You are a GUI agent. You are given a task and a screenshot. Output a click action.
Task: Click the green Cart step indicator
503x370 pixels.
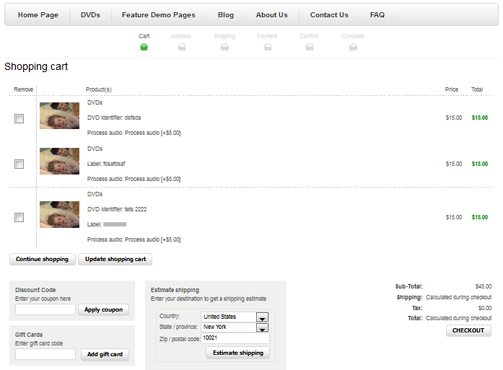point(144,47)
